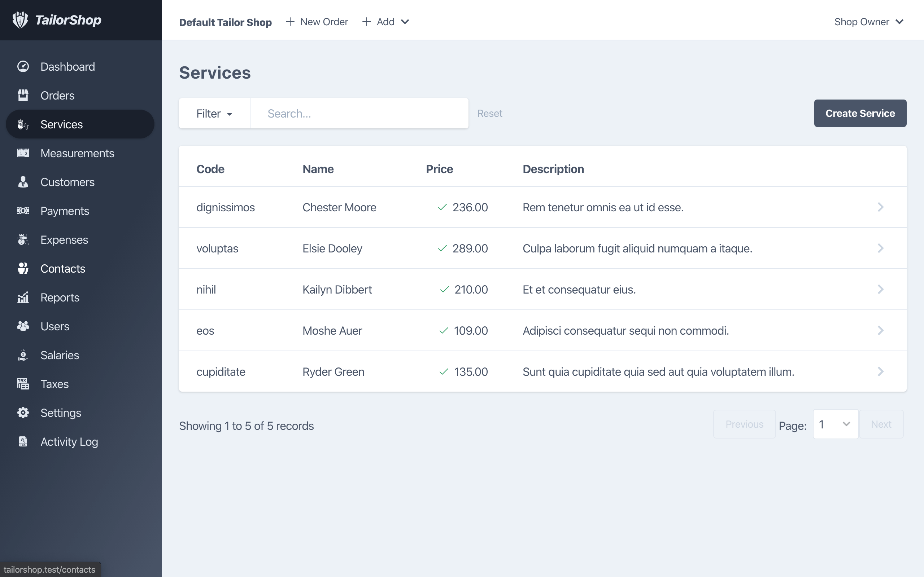Click the Create Service button
Viewport: 924px width, 577px height.
[860, 113]
